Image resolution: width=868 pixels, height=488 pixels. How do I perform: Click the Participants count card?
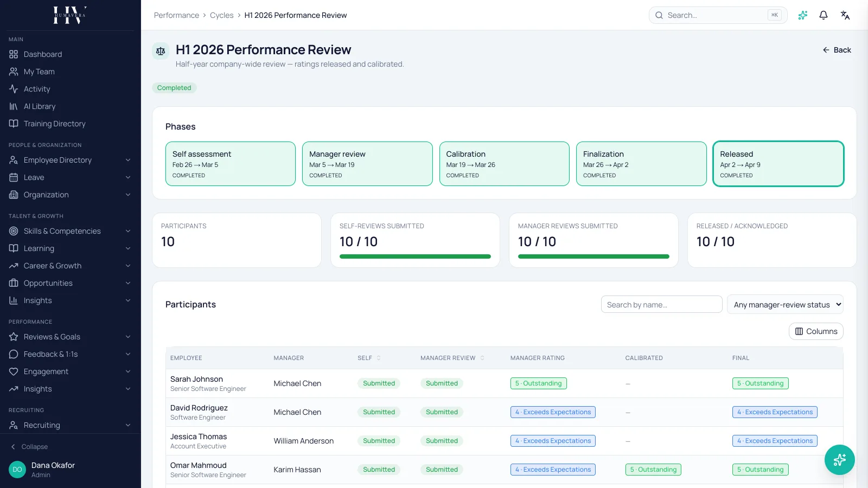(x=237, y=240)
